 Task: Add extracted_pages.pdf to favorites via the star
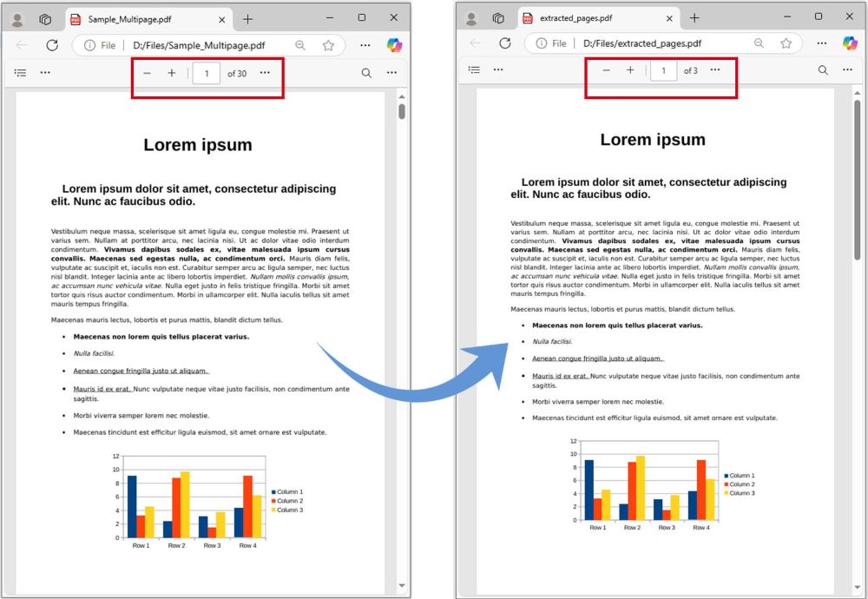pyautogui.click(x=786, y=43)
